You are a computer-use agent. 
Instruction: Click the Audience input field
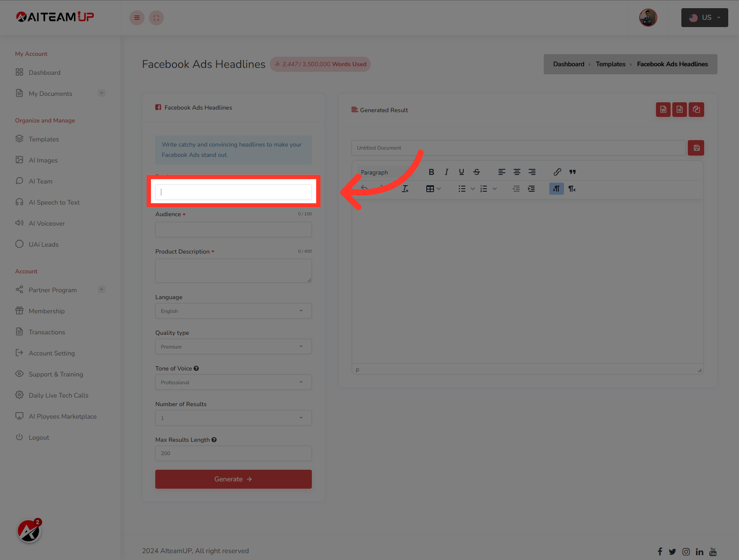[233, 229]
